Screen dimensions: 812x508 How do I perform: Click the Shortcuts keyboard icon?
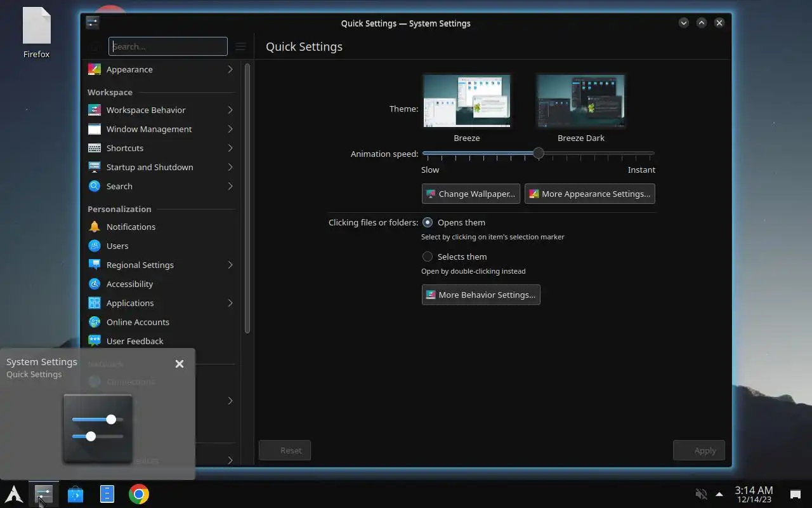[95, 148]
